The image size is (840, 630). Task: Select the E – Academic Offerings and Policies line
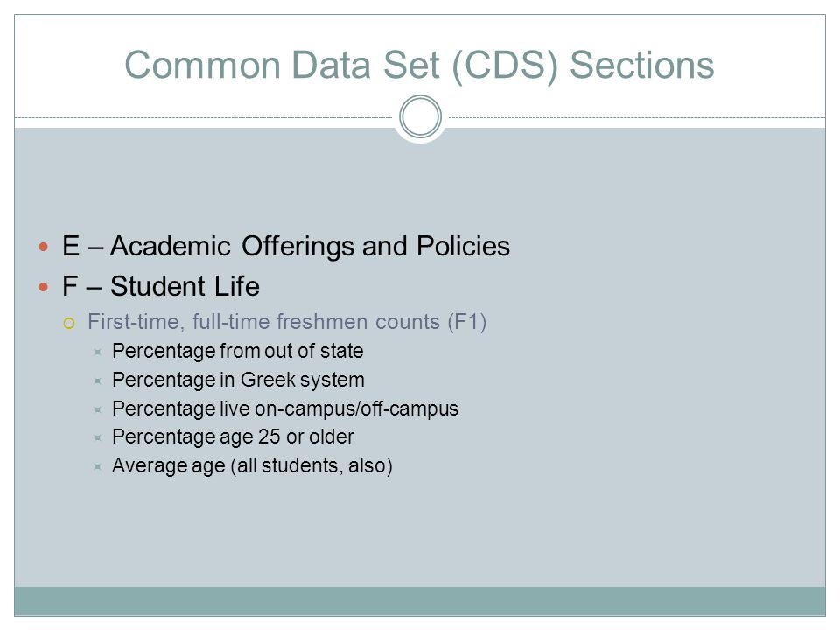[286, 247]
